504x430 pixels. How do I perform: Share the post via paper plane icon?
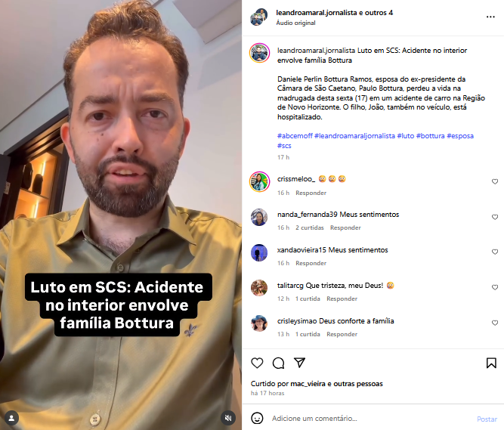click(299, 363)
